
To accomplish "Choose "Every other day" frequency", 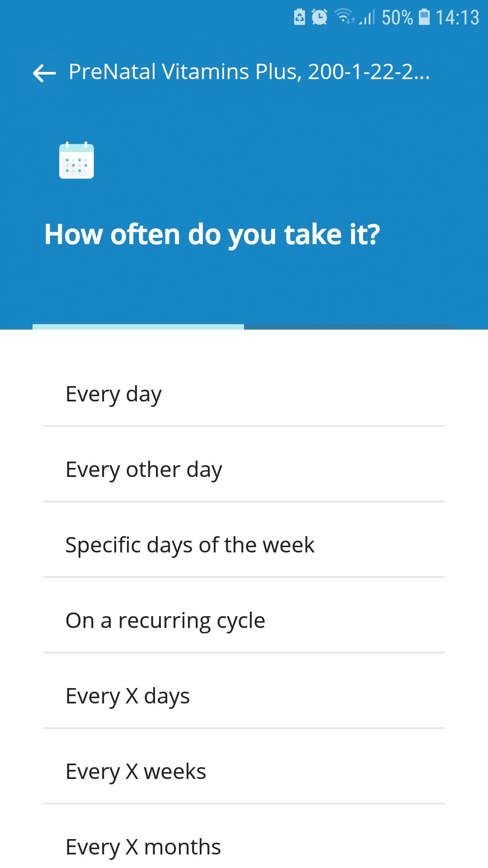I will tap(244, 469).
